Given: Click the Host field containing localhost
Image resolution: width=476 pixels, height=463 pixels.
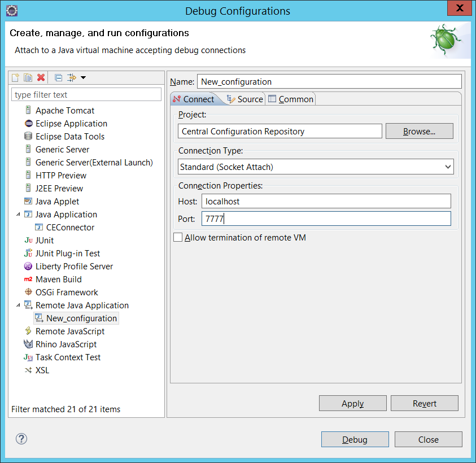Looking at the screenshot, I should [x=326, y=201].
